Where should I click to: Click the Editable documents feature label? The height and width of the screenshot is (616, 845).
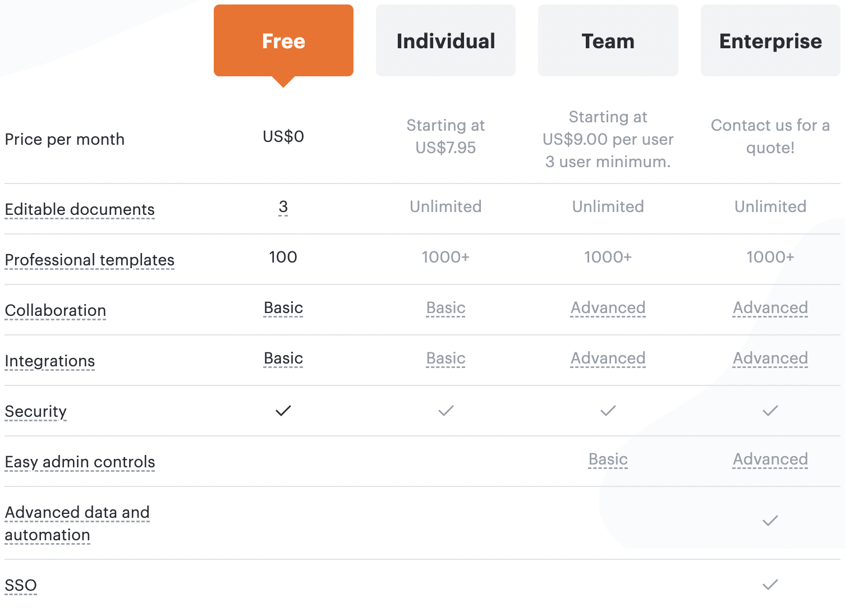[80, 209]
